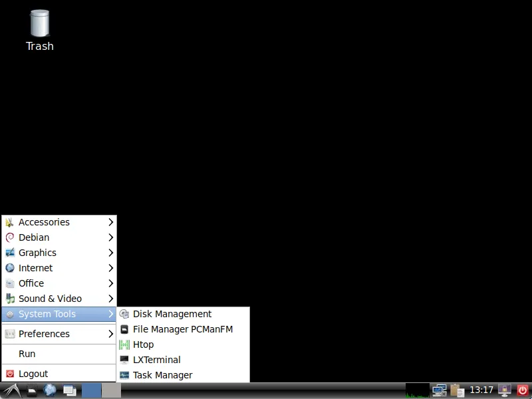Expand Sound & Video submenu arrow
Screen dimensions: 532x399
110,299
